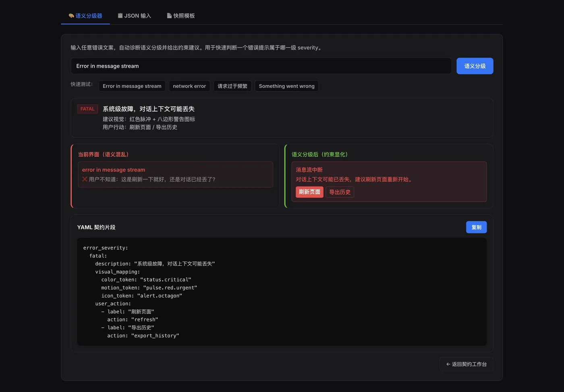This screenshot has height=392, width=564.
Task: Copy the YAML snippet with 复制 button
Action: [476, 227]
